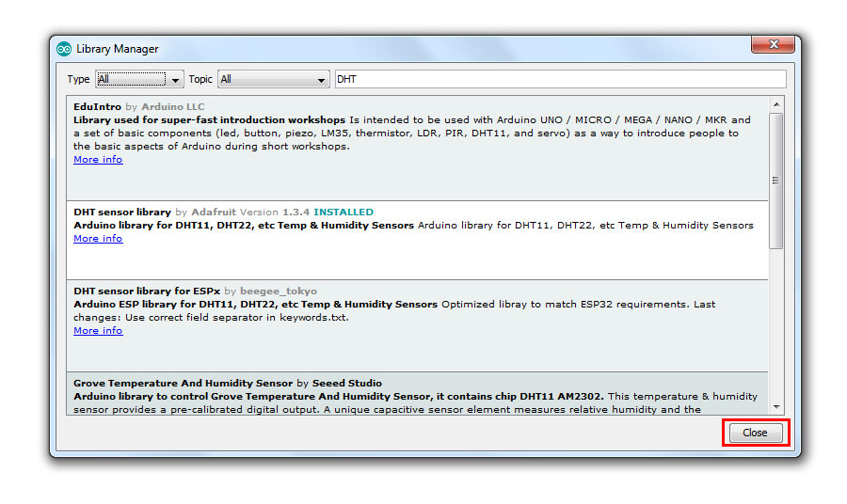This screenshot has height=504, width=847.
Task: Click the author name beegee_tokyo
Action: [x=279, y=291]
